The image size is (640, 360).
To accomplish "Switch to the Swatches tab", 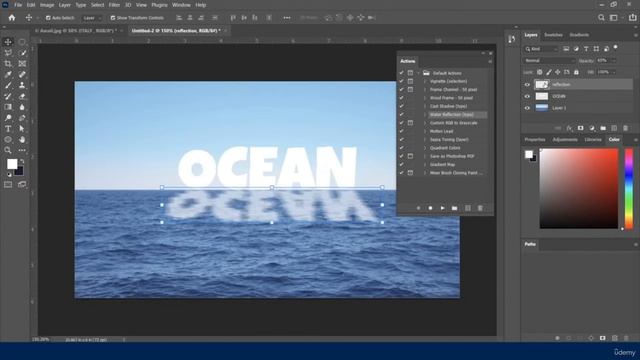I will click(x=553, y=35).
